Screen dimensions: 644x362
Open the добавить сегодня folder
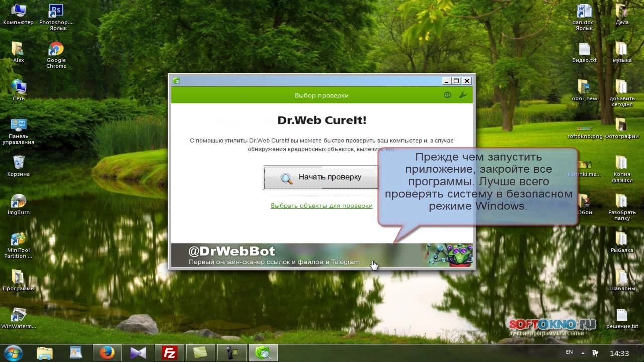click(622, 93)
